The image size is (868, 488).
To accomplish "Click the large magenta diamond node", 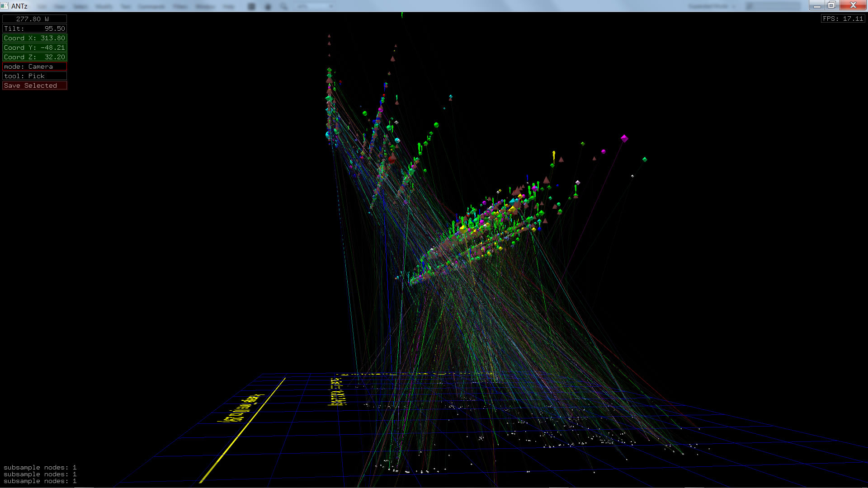I will [624, 138].
